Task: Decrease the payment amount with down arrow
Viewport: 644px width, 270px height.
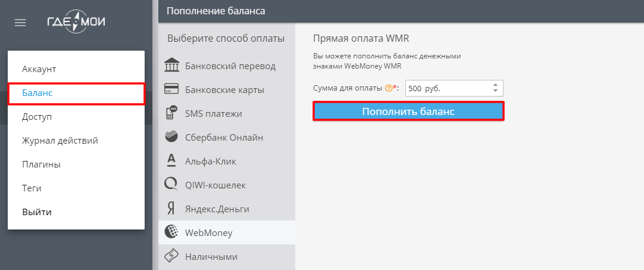Action: [495, 91]
